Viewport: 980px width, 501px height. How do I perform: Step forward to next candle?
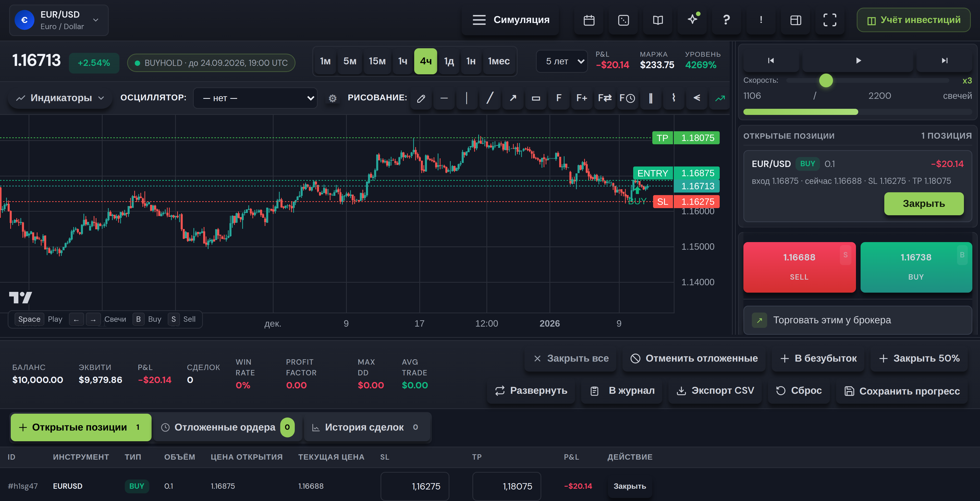pyautogui.click(x=944, y=61)
